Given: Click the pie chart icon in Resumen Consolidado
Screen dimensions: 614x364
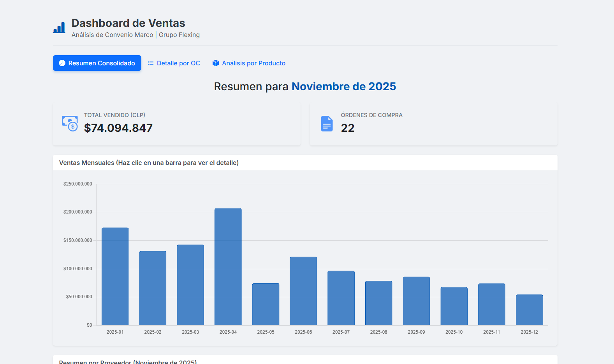Looking at the screenshot, I should tap(62, 63).
